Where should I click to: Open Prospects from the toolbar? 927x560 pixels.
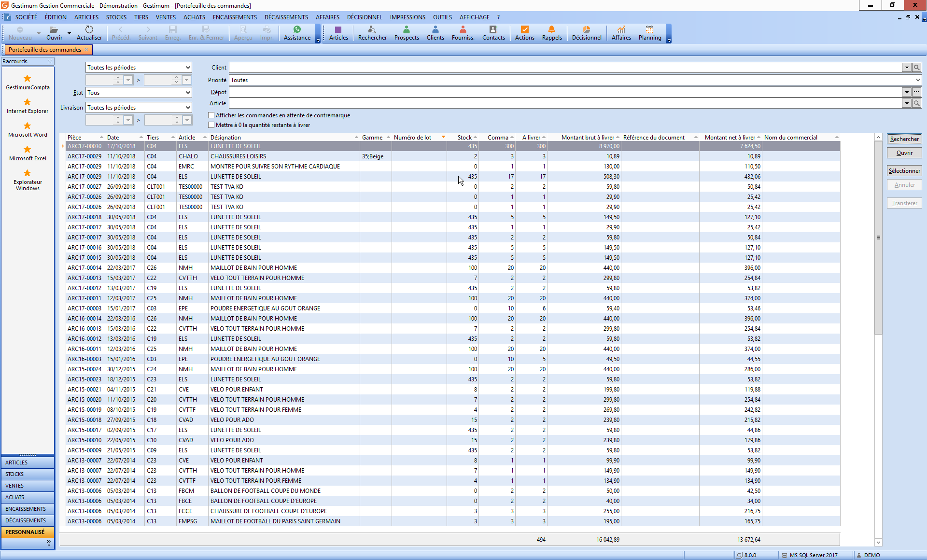pyautogui.click(x=407, y=33)
